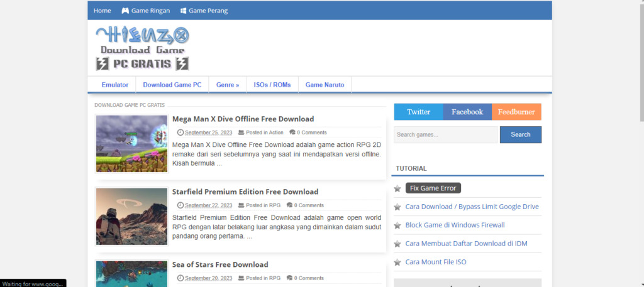Open the RPG category on Sea of Stars post

coord(275,278)
